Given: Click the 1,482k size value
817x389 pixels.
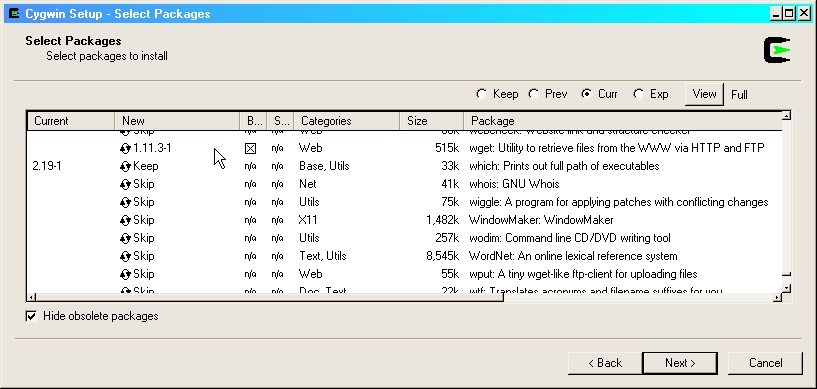Looking at the screenshot, I should [x=442, y=220].
